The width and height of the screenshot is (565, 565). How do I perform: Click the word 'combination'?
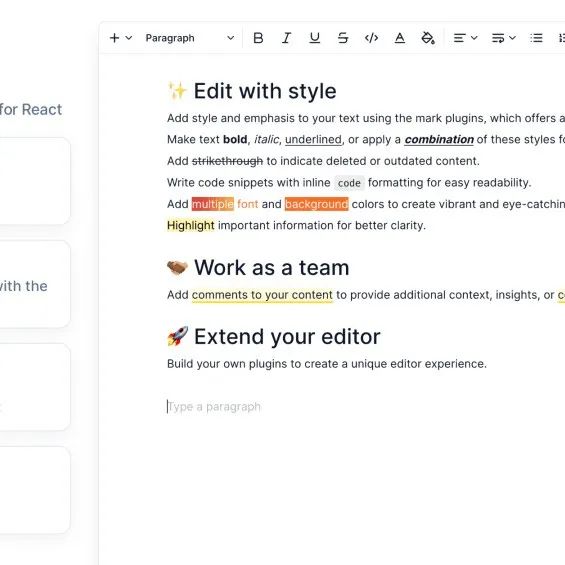[x=439, y=139]
